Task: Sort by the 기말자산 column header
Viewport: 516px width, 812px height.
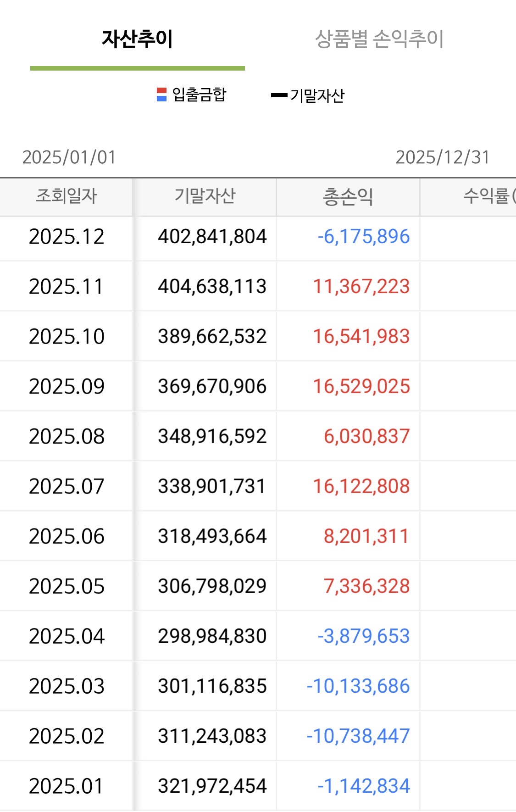Action: click(205, 196)
